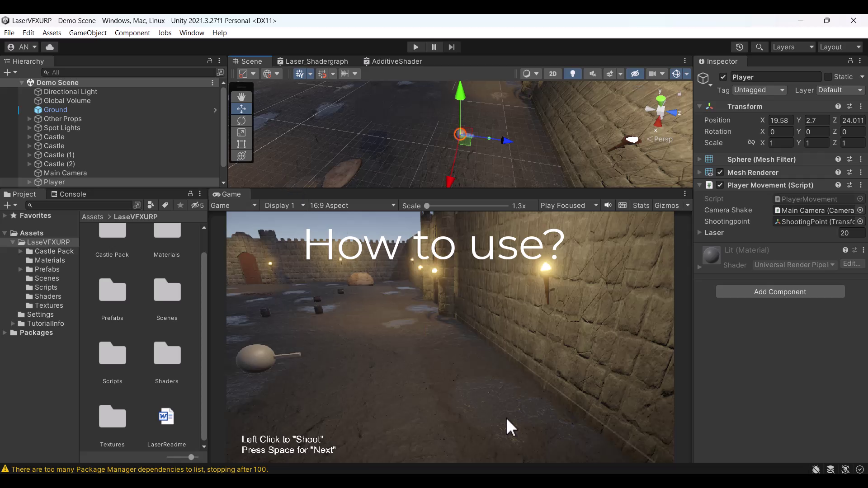Expand the Laser property foldout
The image size is (868, 488).
click(699, 232)
